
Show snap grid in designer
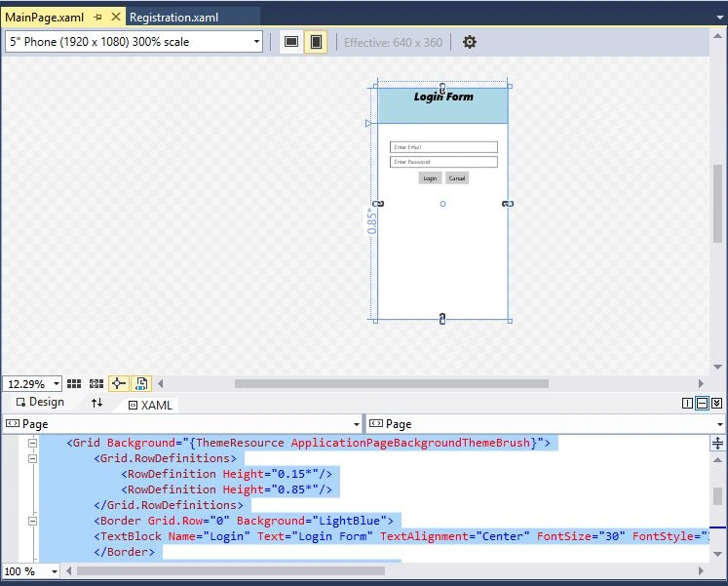pos(74,383)
